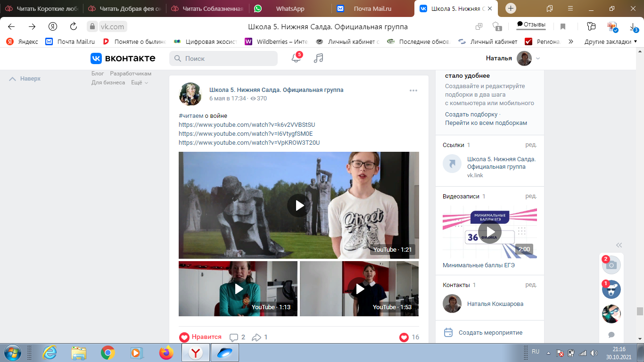Expand Другие закладки folder

[x=611, y=41]
